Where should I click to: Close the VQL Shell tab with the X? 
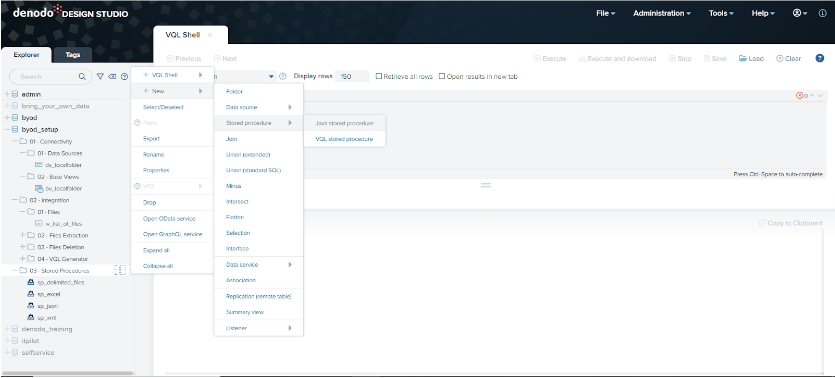tap(210, 35)
